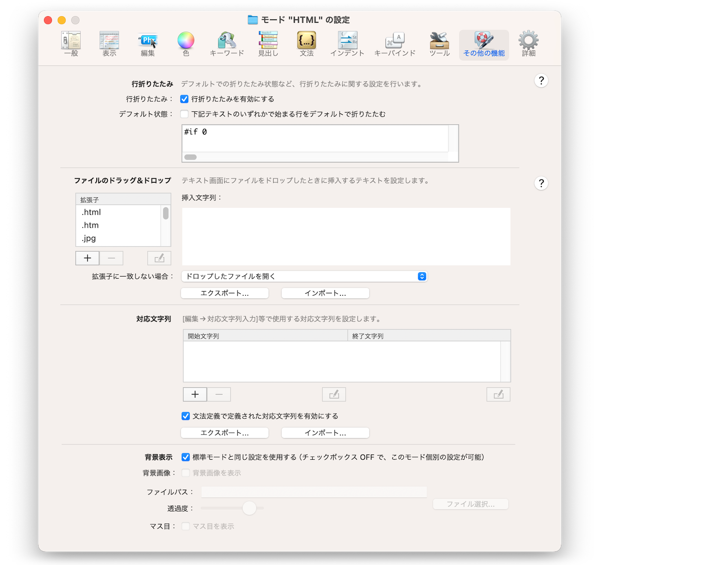This screenshot has width=728, height=565.
Task: Enable default folding of lines starting with text
Action: click(185, 114)
